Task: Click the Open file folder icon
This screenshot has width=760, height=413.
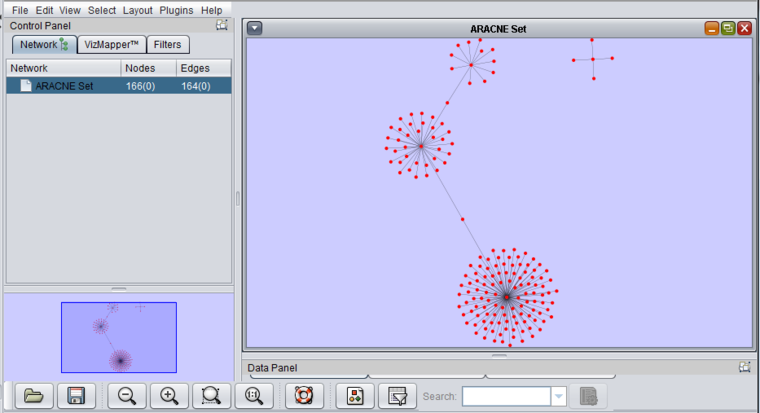Action: 34,396
